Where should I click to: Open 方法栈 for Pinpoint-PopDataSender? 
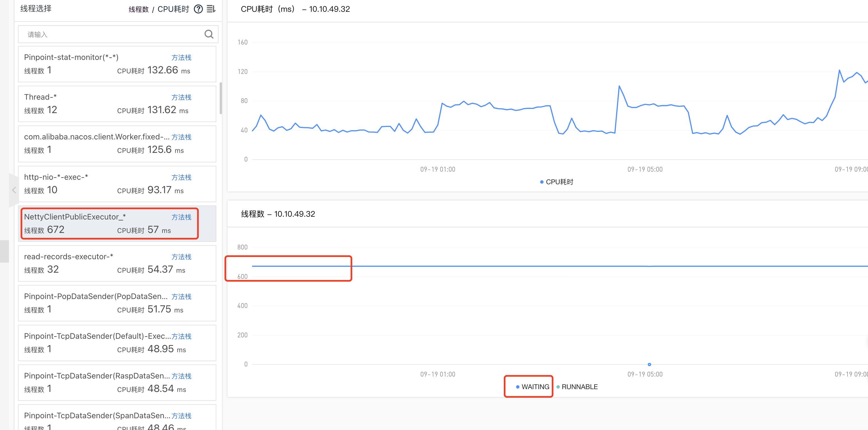[x=181, y=297]
